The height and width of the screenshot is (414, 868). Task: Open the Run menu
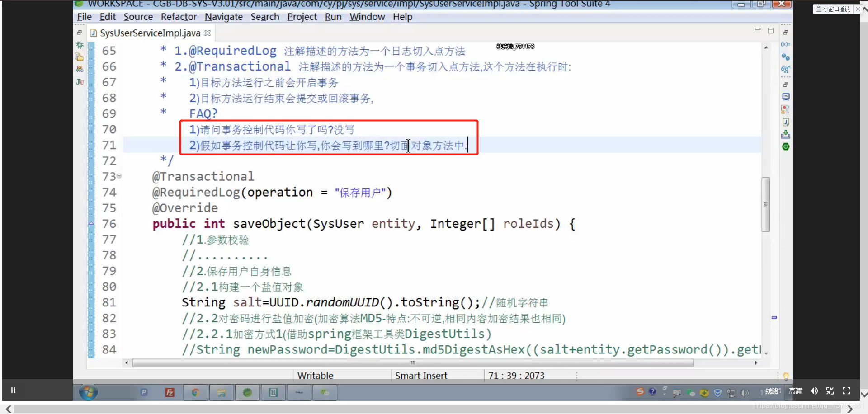333,17
